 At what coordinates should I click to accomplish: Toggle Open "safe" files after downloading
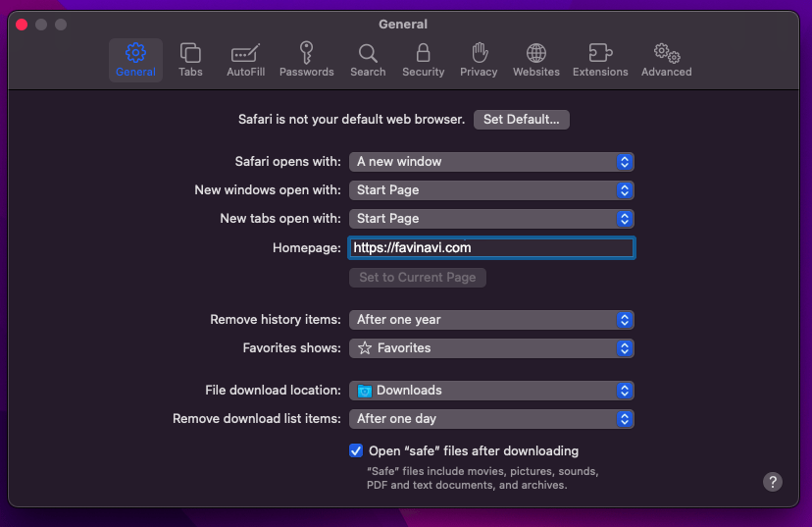pos(356,450)
